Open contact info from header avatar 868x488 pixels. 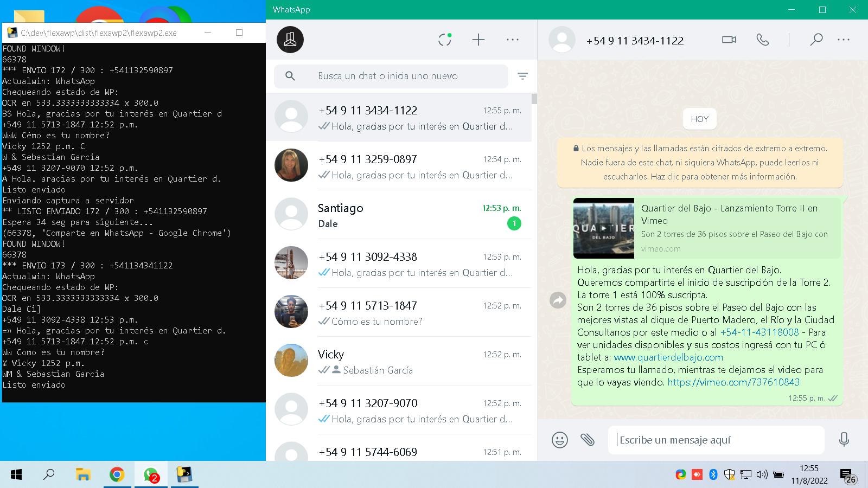[x=562, y=40]
